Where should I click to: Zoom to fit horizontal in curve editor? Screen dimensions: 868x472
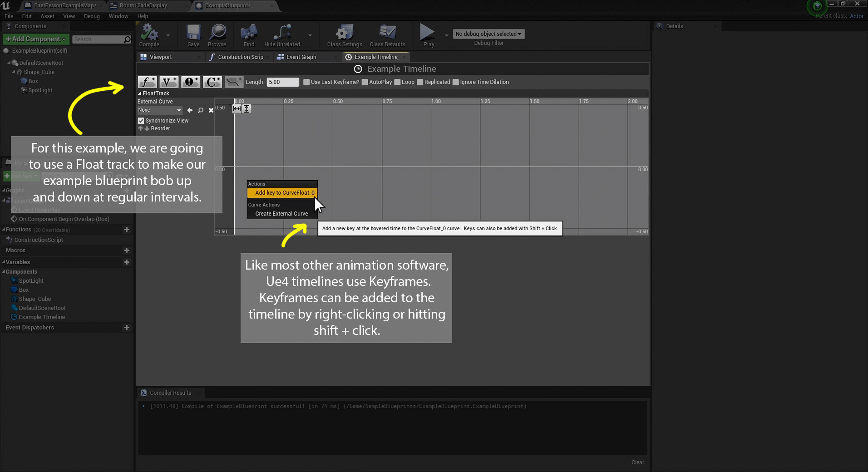(x=237, y=109)
